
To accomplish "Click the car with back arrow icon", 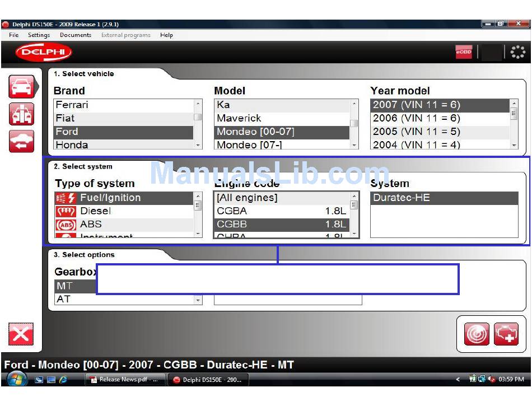I will coord(21,141).
